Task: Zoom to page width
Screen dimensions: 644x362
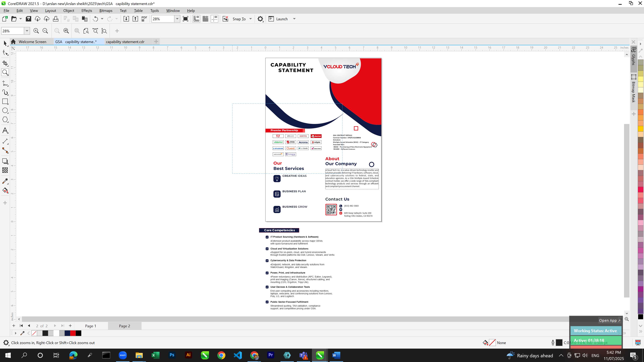Action: click(95, 31)
